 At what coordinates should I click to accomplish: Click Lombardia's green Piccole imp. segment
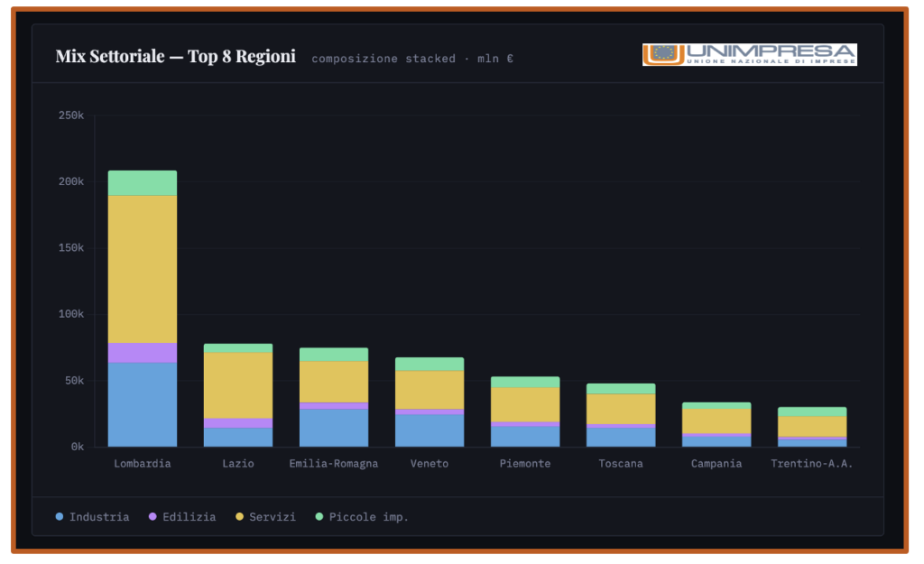(x=143, y=183)
